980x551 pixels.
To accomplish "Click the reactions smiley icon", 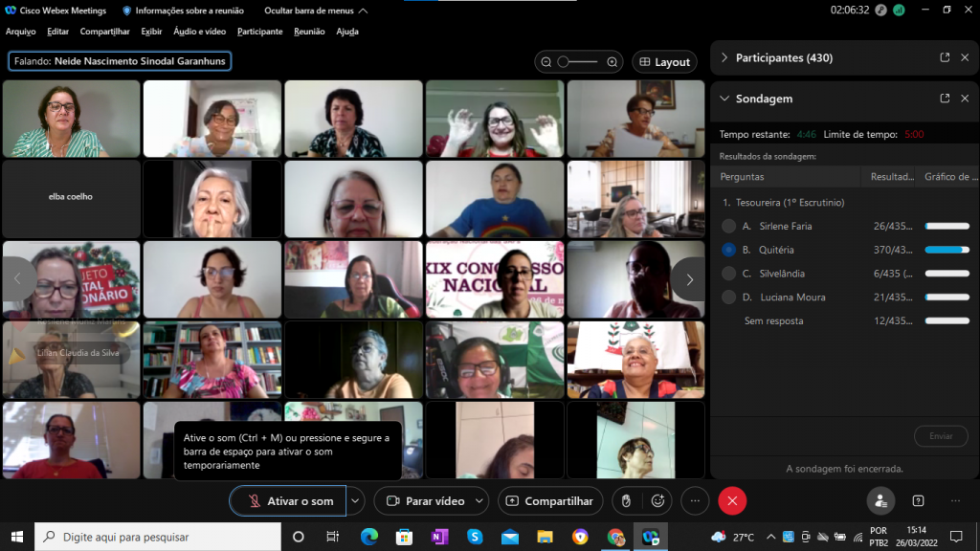I will click(657, 500).
